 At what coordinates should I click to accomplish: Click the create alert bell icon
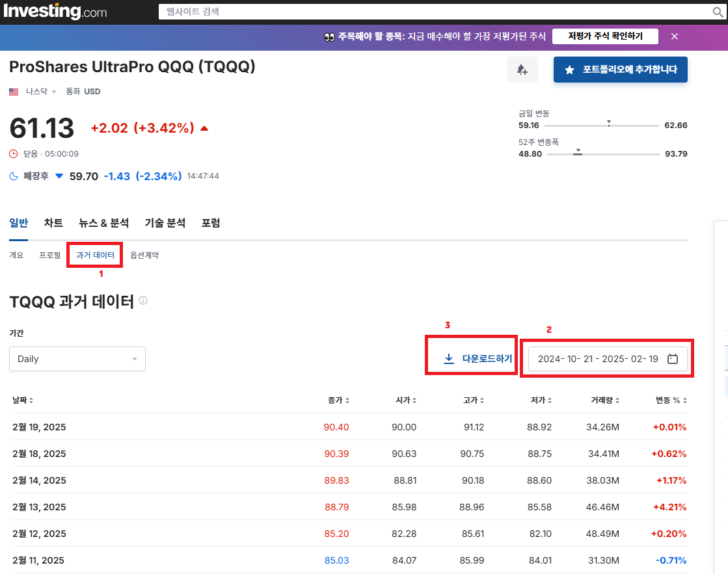(x=522, y=70)
